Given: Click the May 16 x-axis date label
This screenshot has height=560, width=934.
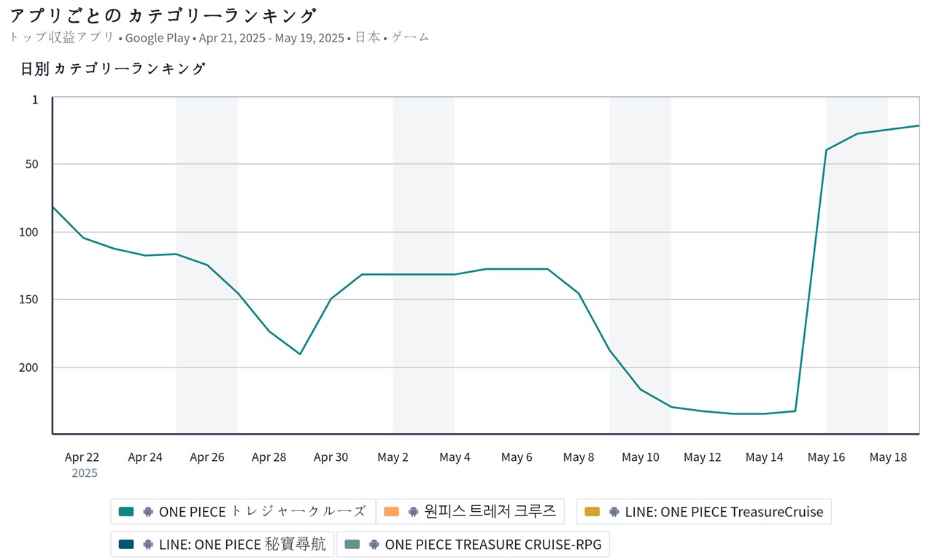Looking at the screenshot, I should click(826, 457).
